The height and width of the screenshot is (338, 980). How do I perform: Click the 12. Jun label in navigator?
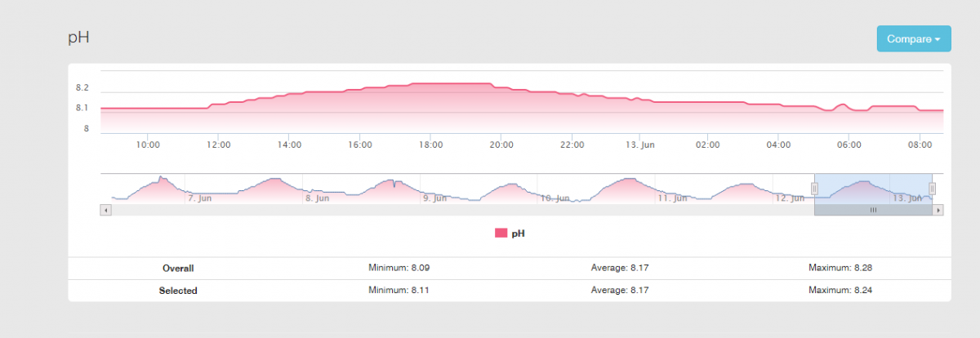[790, 198]
